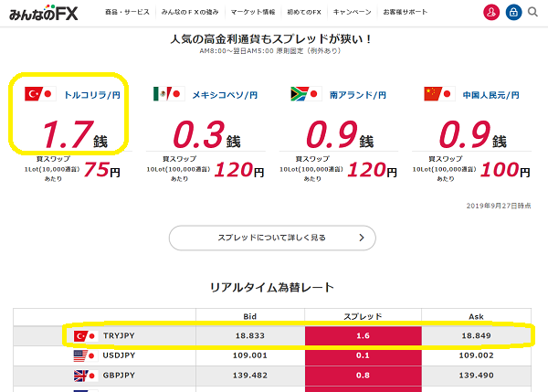Open the マーケット情報 menu
The width and height of the screenshot is (548, 392).
(x=253, y=12)
